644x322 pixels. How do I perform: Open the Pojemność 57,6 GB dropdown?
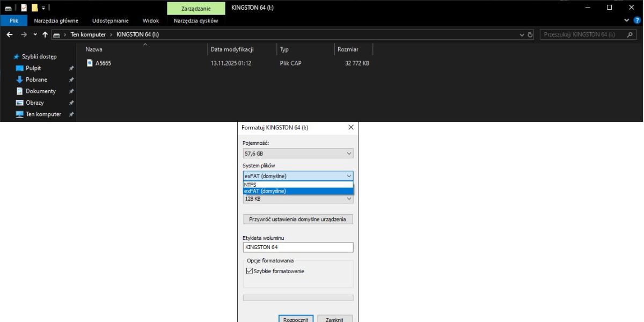coord(298,153)
